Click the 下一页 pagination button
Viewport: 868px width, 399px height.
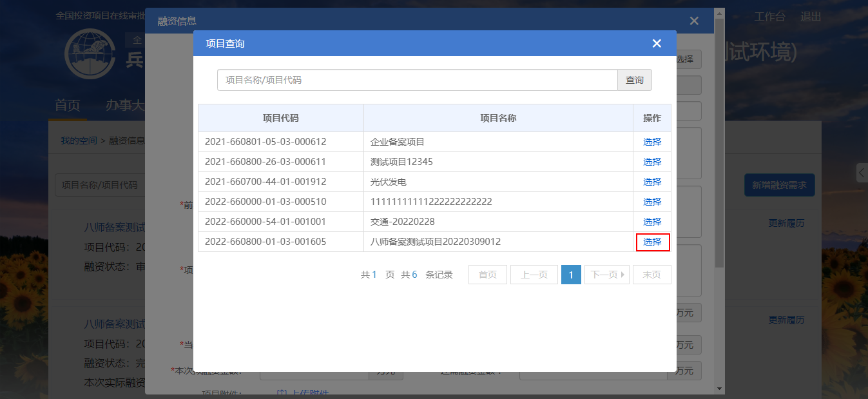(606, 275)
